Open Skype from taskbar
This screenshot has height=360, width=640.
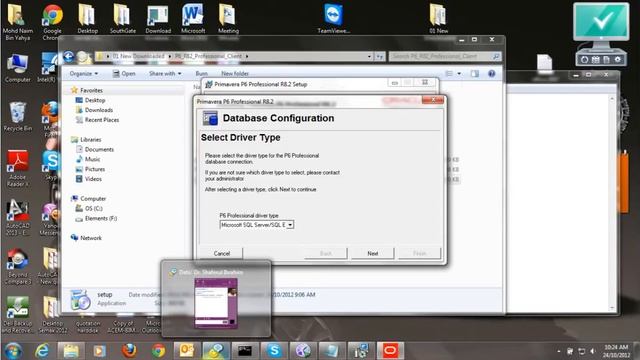(274, 351)
